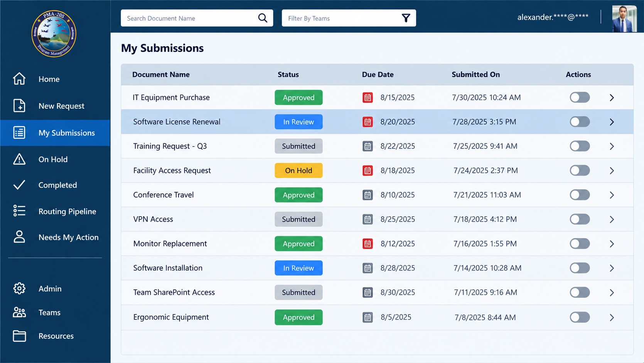
Task: Toggle the switch for Facility Access Request
Action: pyautogui.click(x=580, y=170)
